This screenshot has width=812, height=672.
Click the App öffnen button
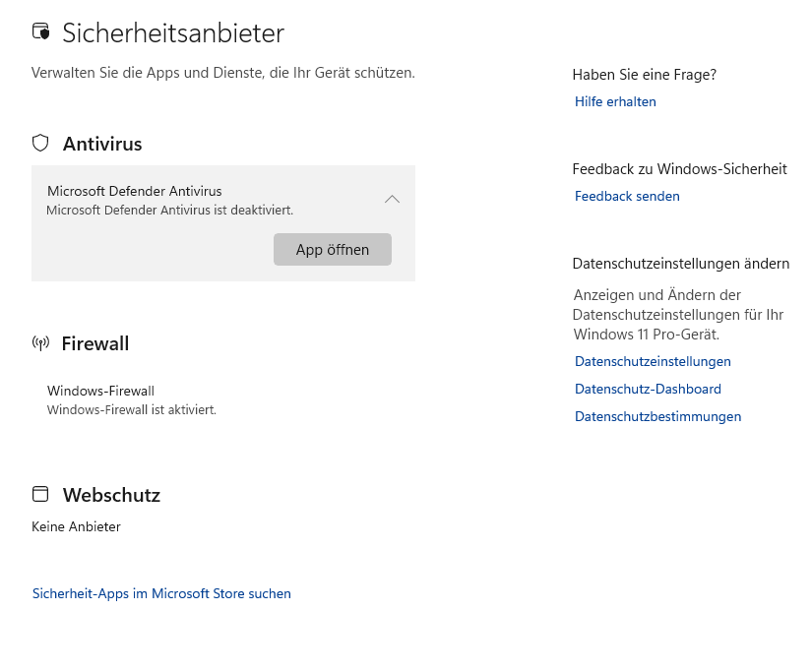point(333,249)
